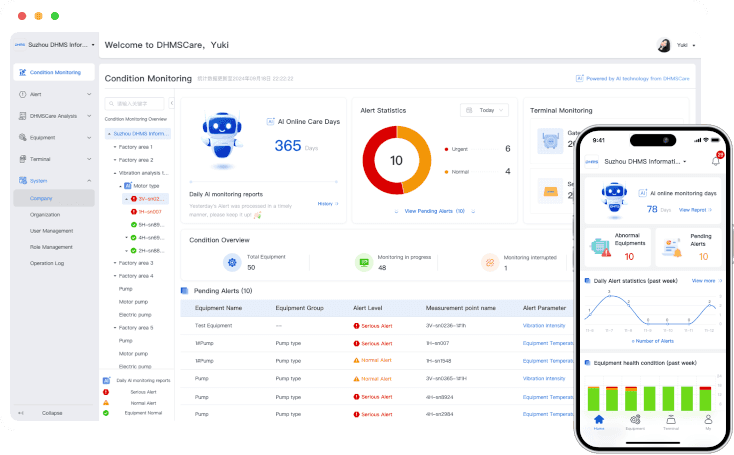Expand the Alert sidebar menu chevron
Image resolution: width=734 pixels, height=455 pixels.
click(89, 95)
